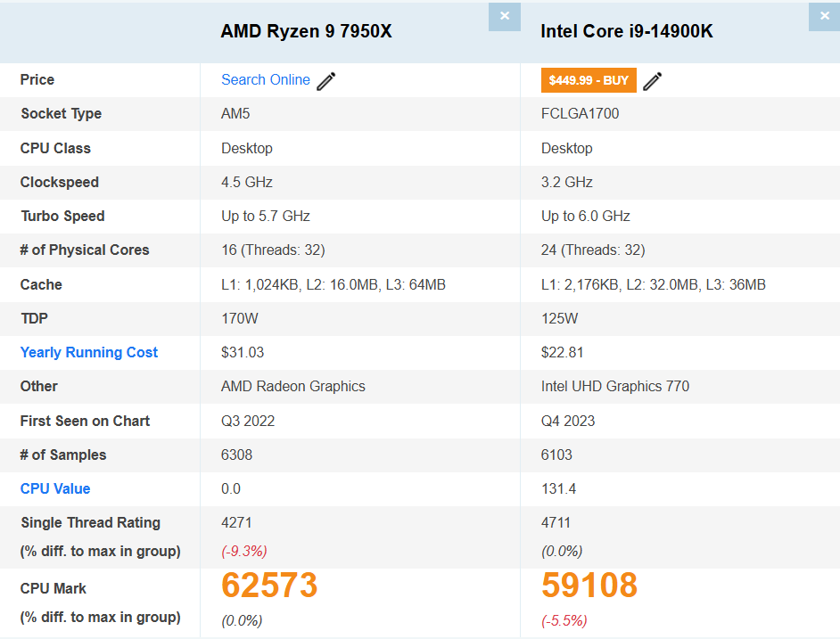
Task: Select the 6103 samples value
Action: coord(556,455)
